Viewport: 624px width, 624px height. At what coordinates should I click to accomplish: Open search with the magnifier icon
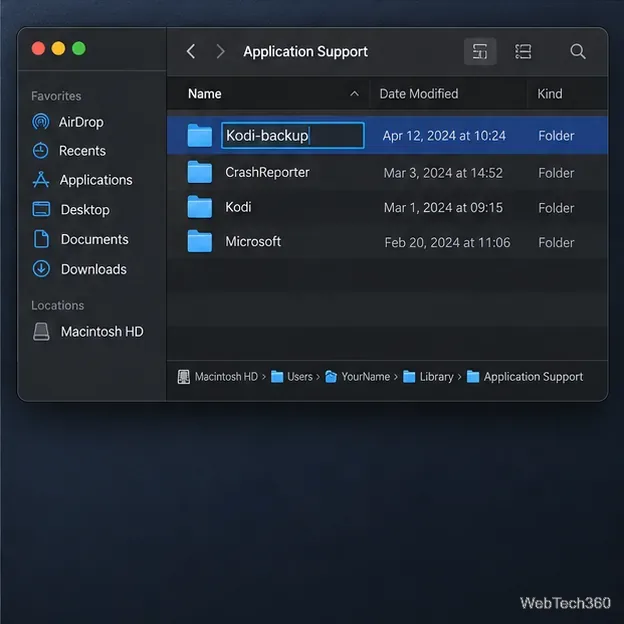tap(577, 51)
